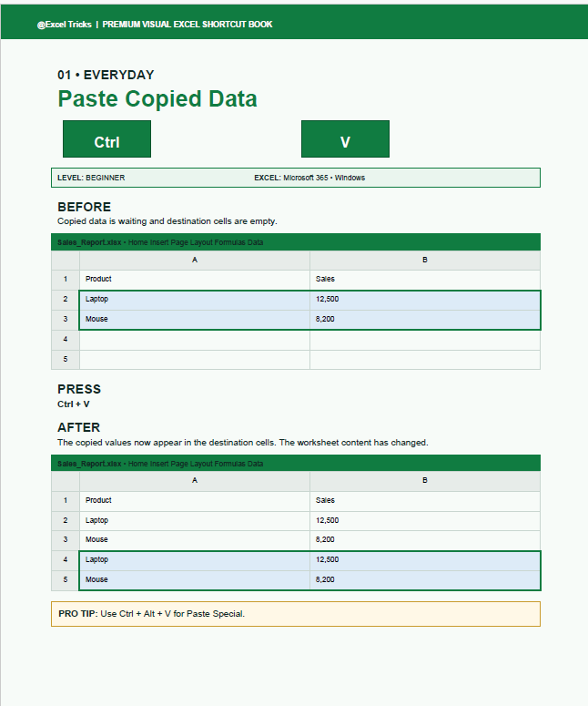Click Product header cell in BEFORE table
The image size is (588, 706).
coord(195,280)
